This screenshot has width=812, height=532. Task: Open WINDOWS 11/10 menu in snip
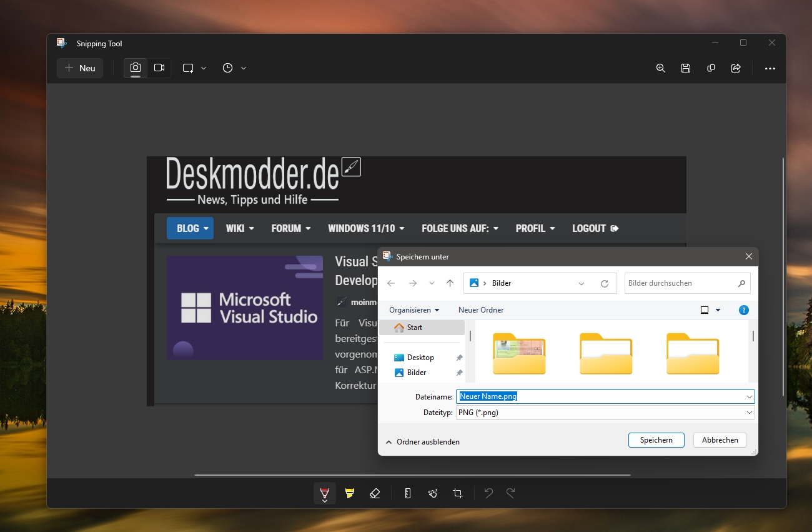[366, 228]
